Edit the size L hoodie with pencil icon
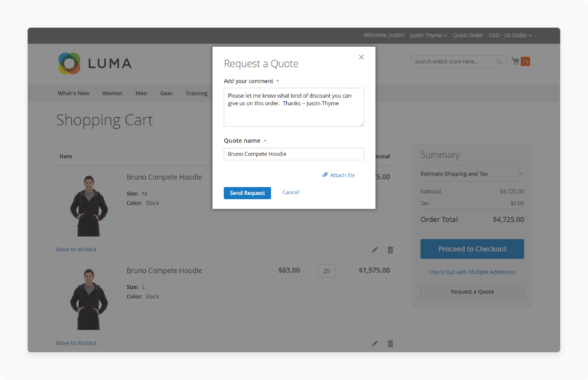588x380 pixels. 375,344
